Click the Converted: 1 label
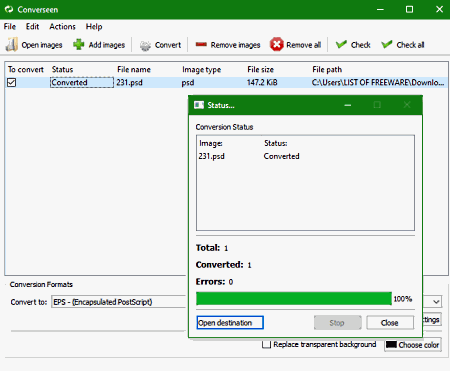 coord(224,265)
